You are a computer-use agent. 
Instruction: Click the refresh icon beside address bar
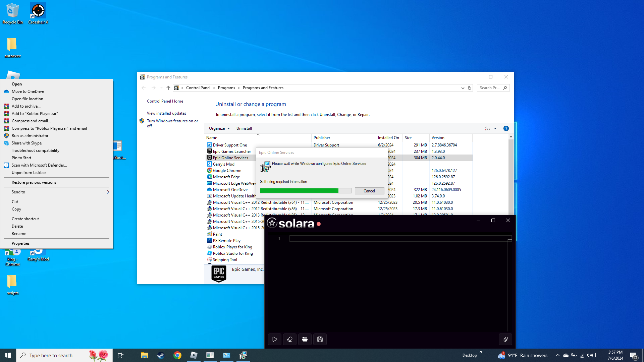tap(470, 88)
